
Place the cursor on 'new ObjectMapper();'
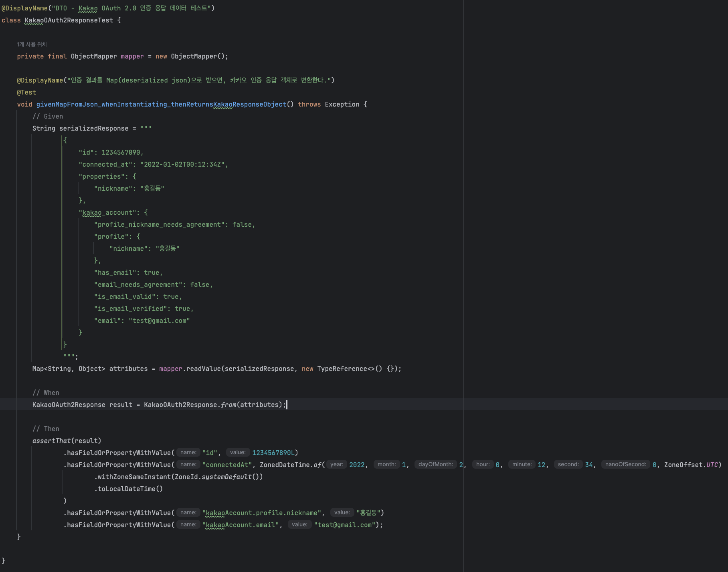[x=192, y=56]
